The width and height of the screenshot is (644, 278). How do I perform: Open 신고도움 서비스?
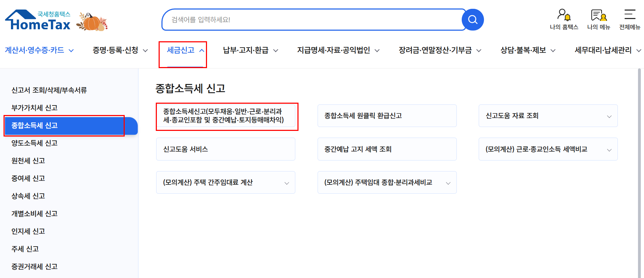tap(226, 149)
